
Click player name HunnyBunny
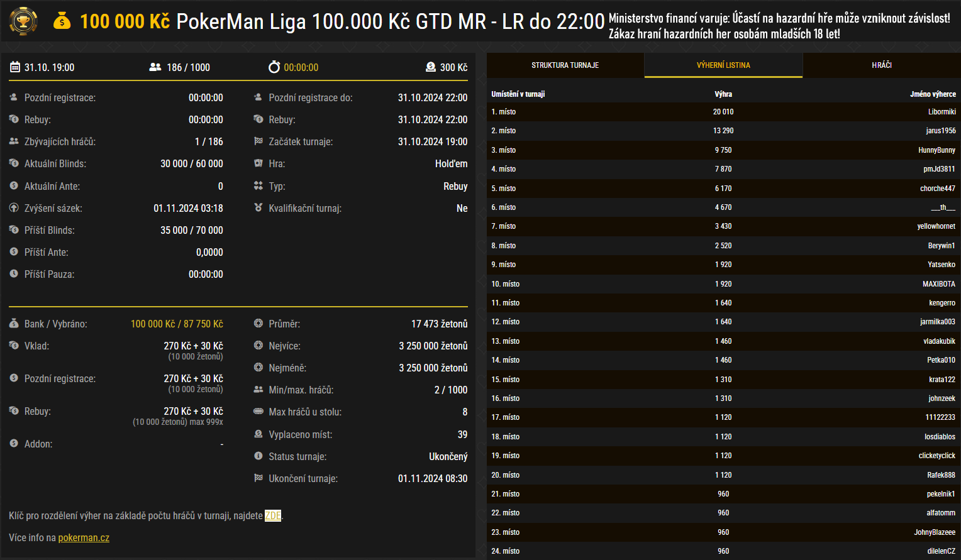pos(936,150)
